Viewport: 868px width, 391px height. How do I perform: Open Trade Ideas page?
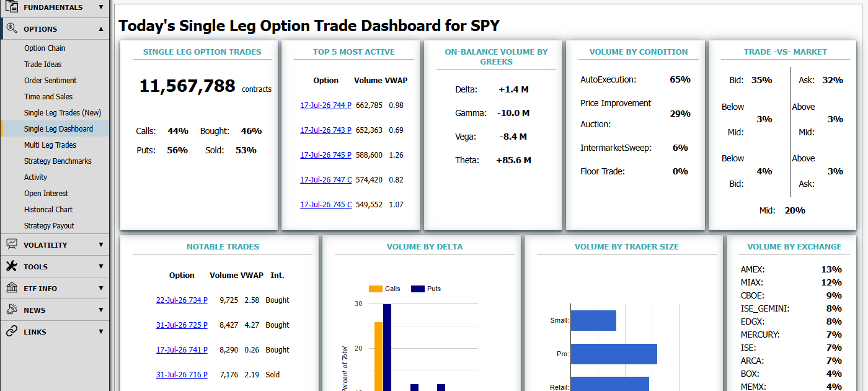pos(43,65)
